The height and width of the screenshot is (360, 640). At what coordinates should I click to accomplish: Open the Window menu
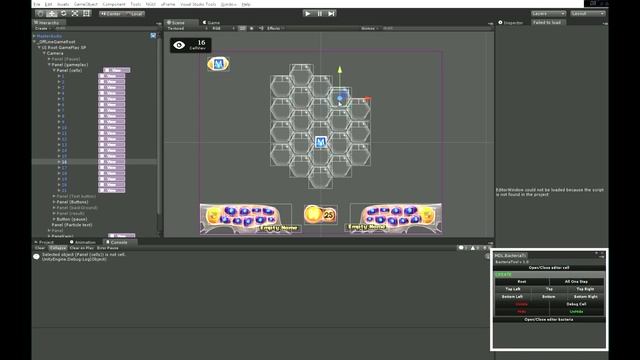(x=229, y=4)
